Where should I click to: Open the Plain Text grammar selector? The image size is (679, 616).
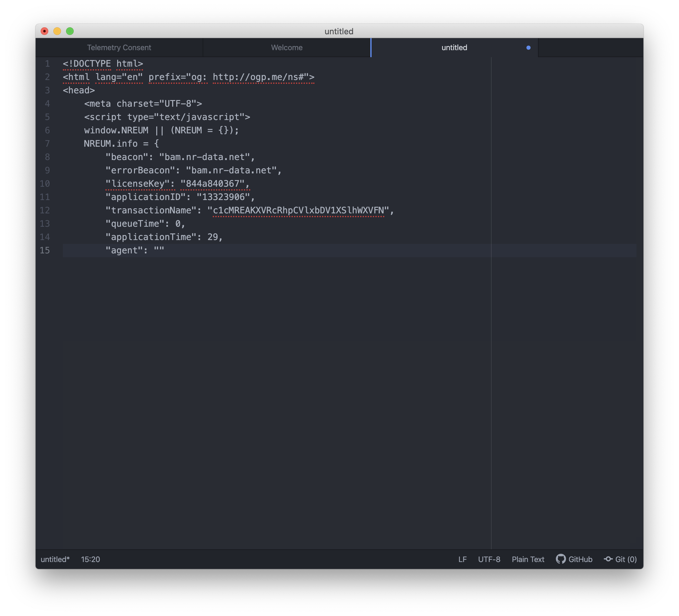coord(528,559)
